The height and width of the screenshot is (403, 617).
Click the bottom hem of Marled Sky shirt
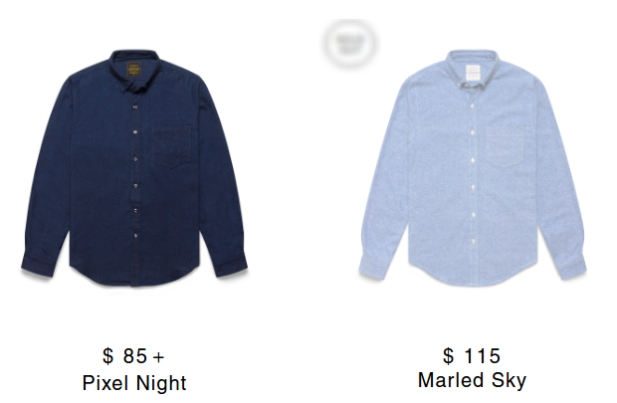click(x=472, y=277)
